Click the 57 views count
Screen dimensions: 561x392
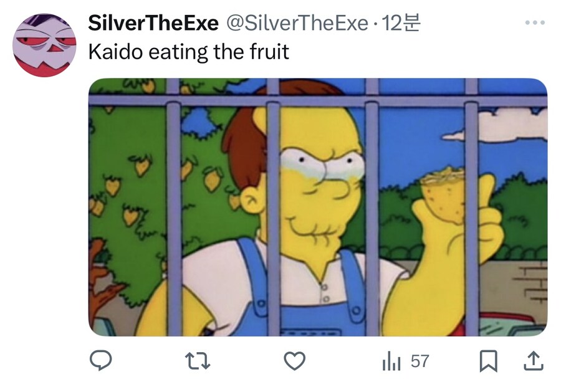point(420,361)
